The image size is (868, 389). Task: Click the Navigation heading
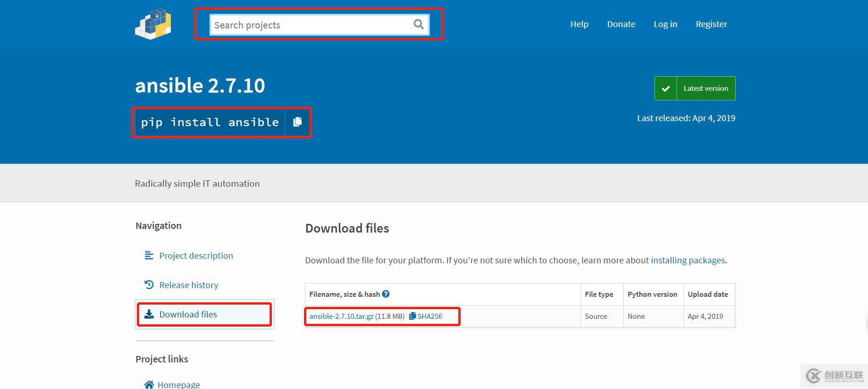coord(158,226)
